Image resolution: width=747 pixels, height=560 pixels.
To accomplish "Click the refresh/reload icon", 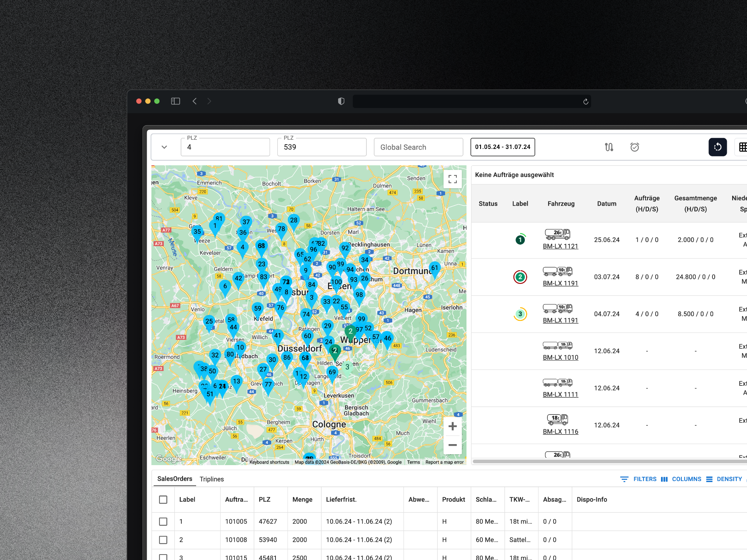I will pyautogui.click(x=717, y=147).
